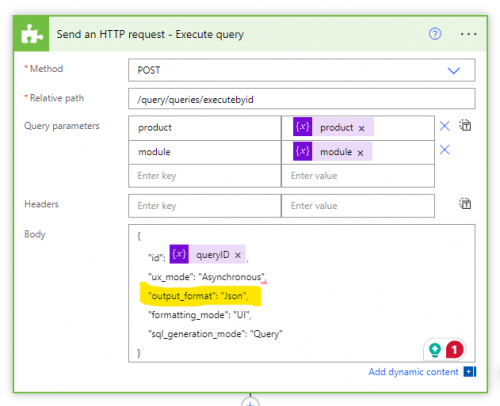
Task: Switch Query parameters to text mode
Action: 465,125
